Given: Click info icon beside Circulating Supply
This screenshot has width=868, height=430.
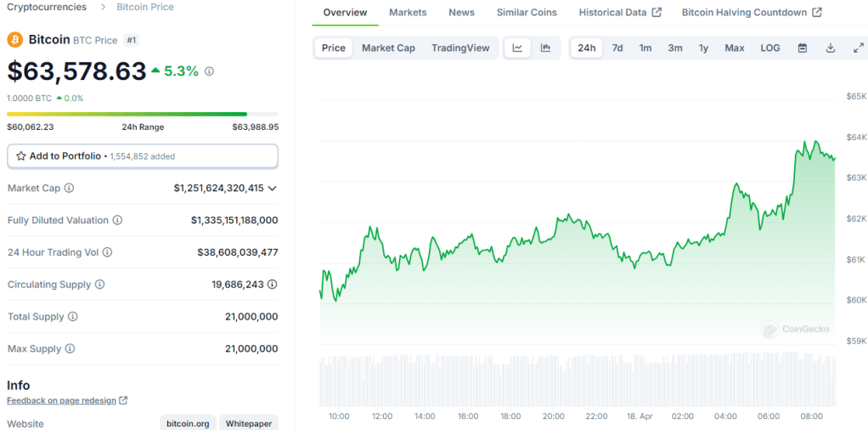Looking at the screenshot, I should (x=99, y=285).
